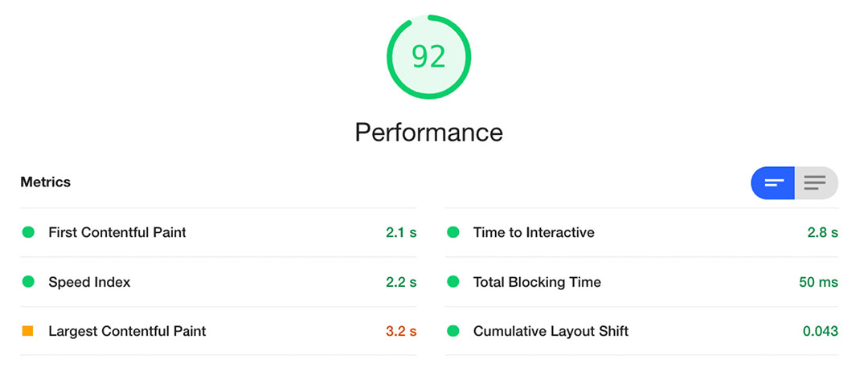
Task: Switch to compact metrics view
Action: 773,183
